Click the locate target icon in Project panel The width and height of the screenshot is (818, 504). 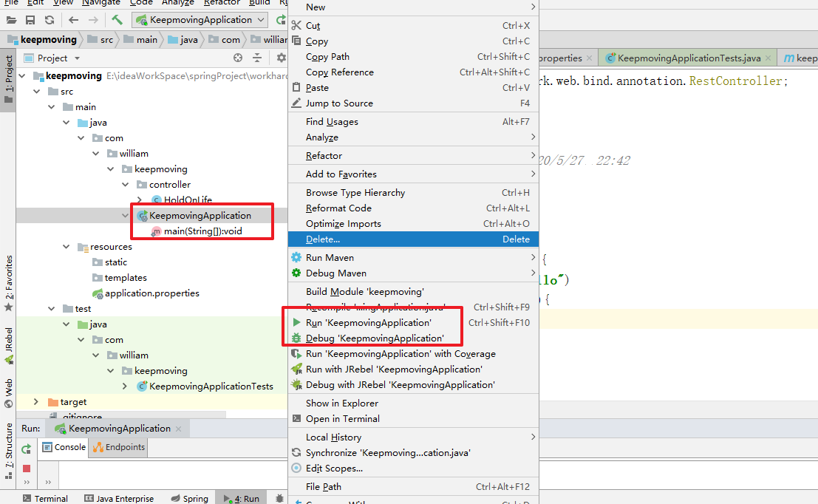pyautogui.click(x=238, y=58)
